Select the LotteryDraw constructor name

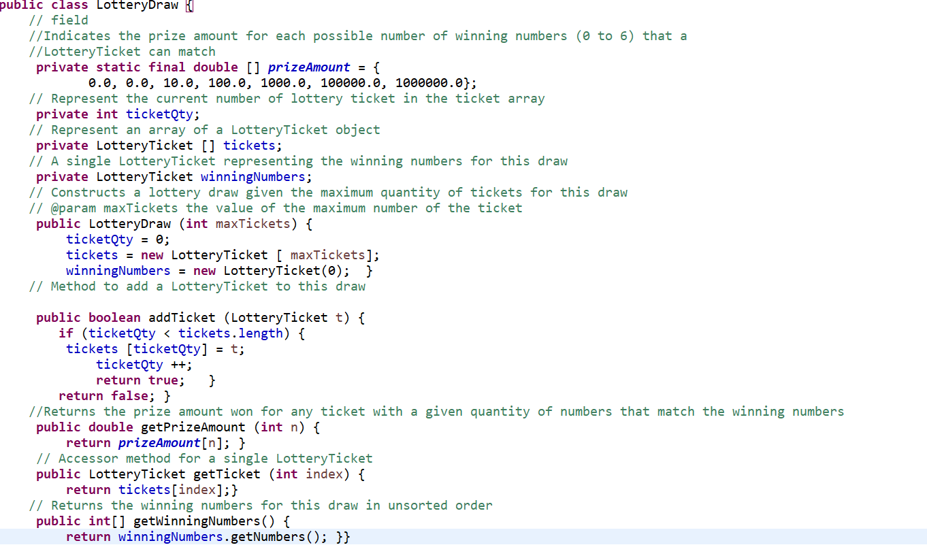tap(129, 223)
